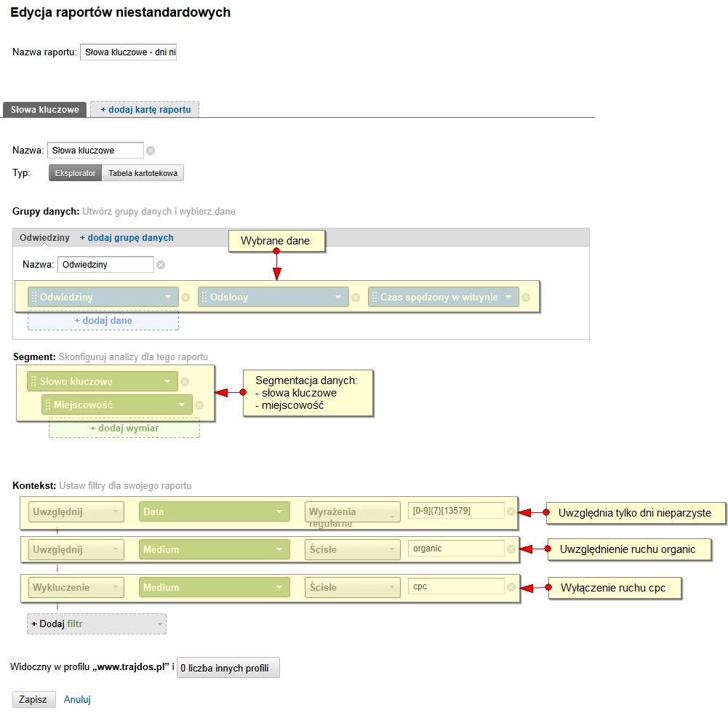
Task: Focus the Nazwa raportu input field
Action: (128, 52)
